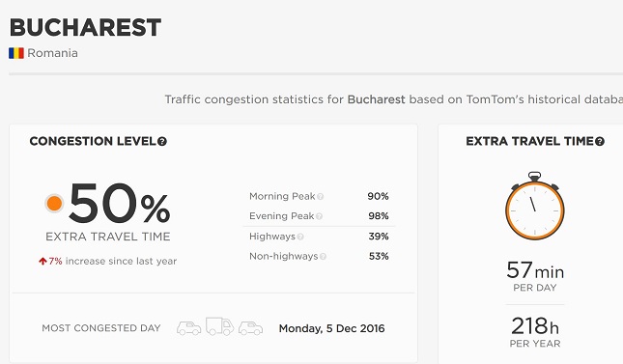Screen dimensions: 623x364
Task: Select the BUCHAREST page heading
Action: (x=85, y=27)
